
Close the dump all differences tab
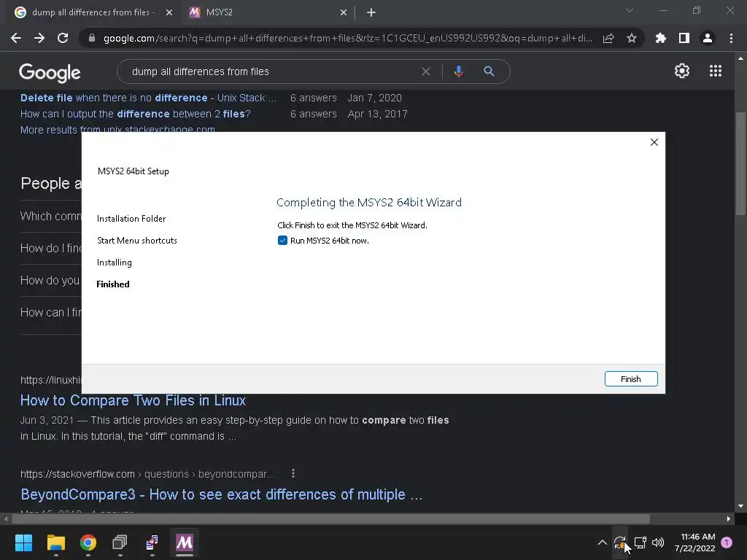(169, 12)
